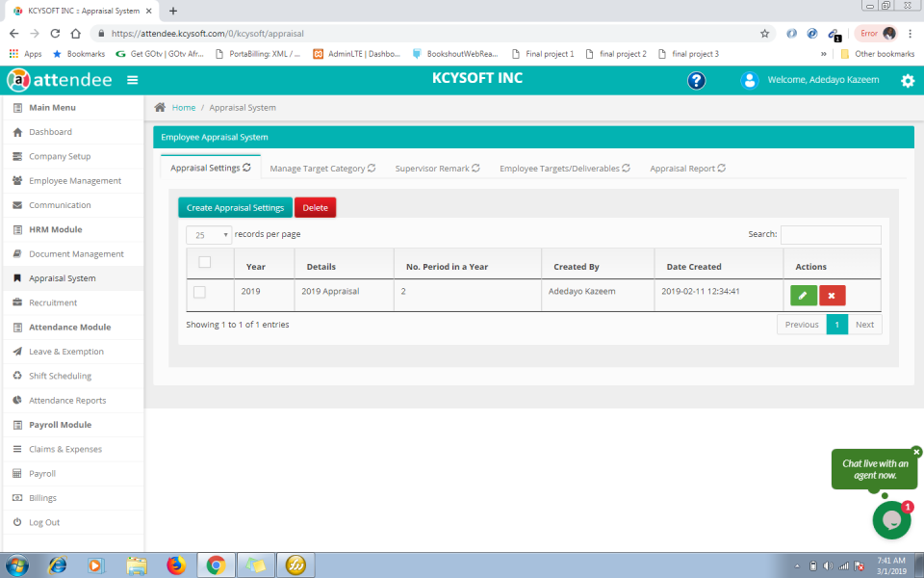
Task: Click the volume icon in system tray
Action: 828,565
